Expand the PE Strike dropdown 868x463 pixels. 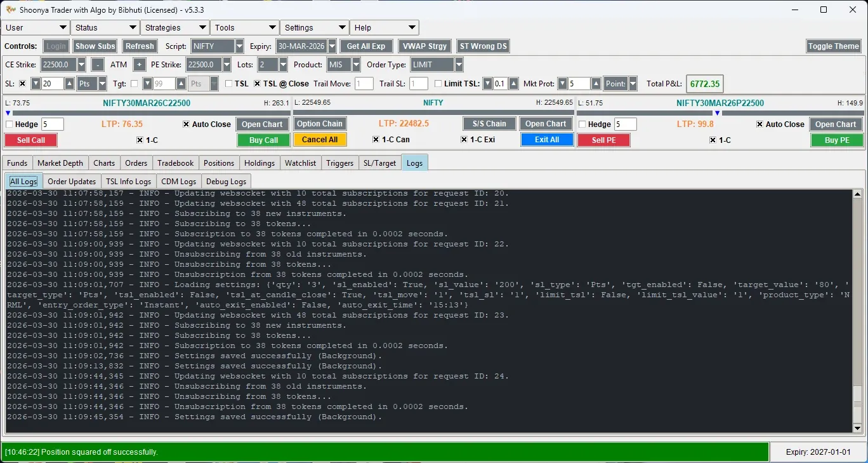227,65
